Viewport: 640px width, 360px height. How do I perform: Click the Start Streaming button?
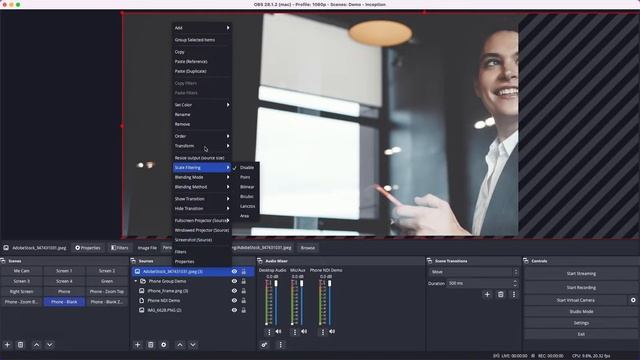(581, 274)
